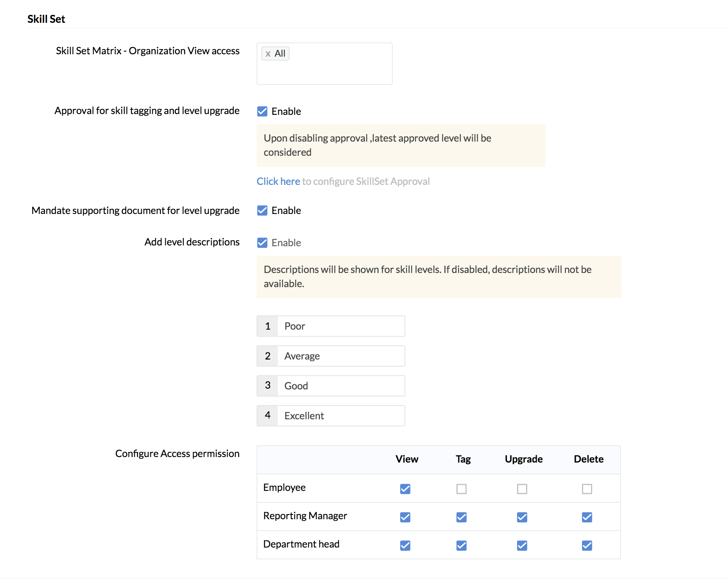Disable Department head Delete permission
The image size is (728, 579).
(x=587, y=546)
